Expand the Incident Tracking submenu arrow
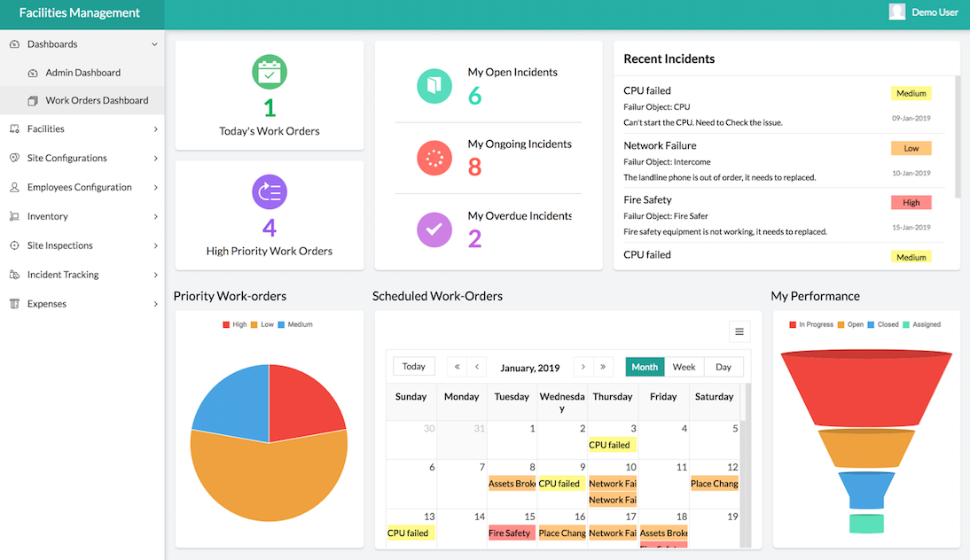Screen dimensions: 970x560 pyautogui.click(x=155, y=275)
